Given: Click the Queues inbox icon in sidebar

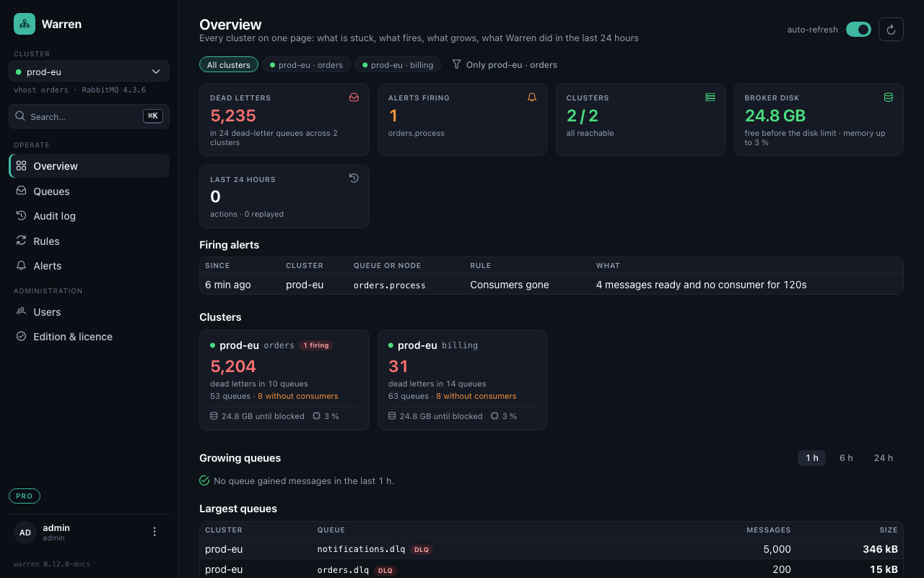Looking at the screenshot, I should 21,191.
